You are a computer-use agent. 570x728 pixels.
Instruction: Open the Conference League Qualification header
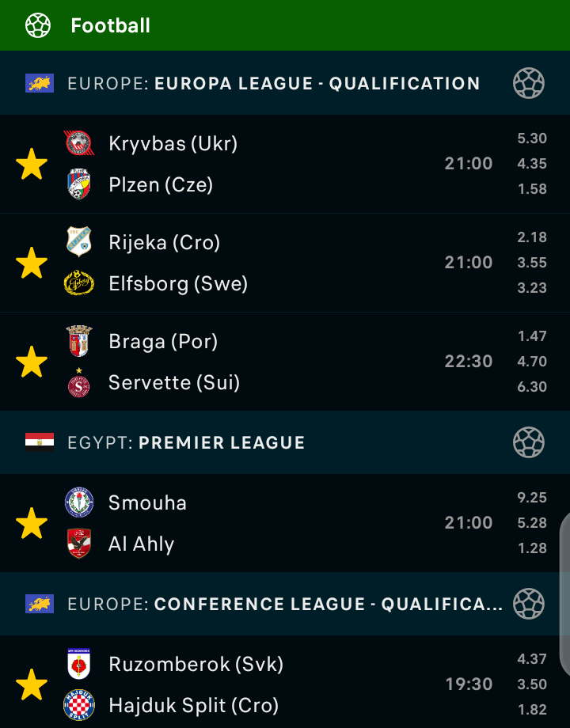coord(285,605)
